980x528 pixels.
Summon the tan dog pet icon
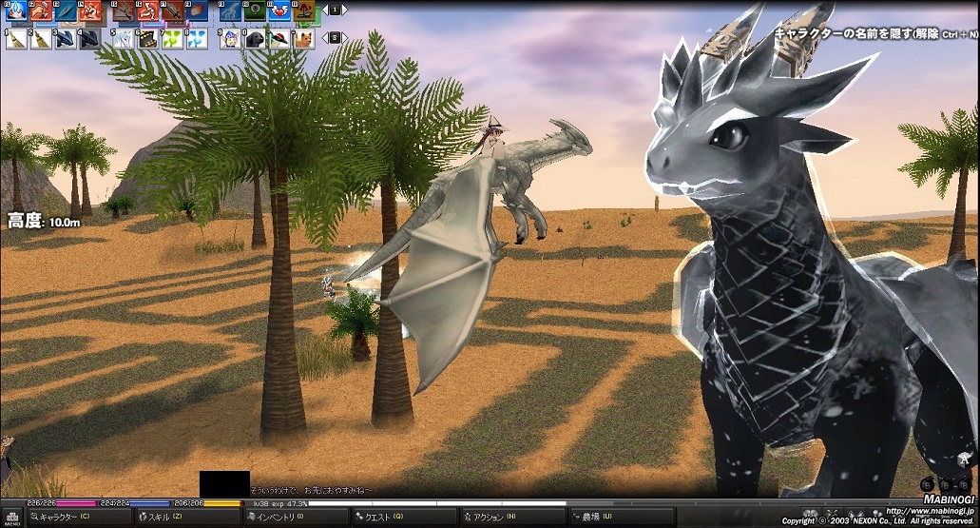304,39
